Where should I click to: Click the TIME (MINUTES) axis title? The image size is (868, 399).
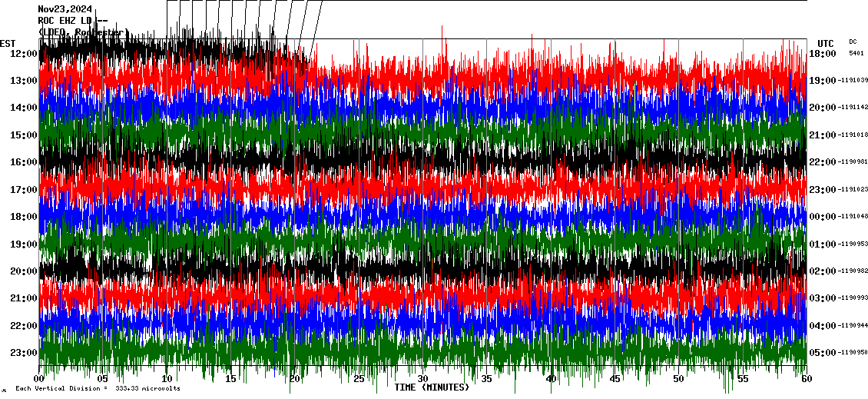coord(432,387)
